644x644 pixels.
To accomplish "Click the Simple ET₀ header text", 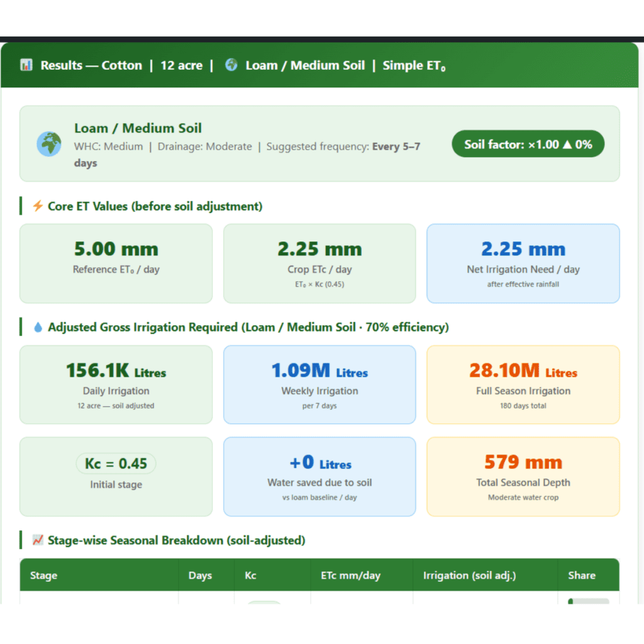I will pos(414,65).
